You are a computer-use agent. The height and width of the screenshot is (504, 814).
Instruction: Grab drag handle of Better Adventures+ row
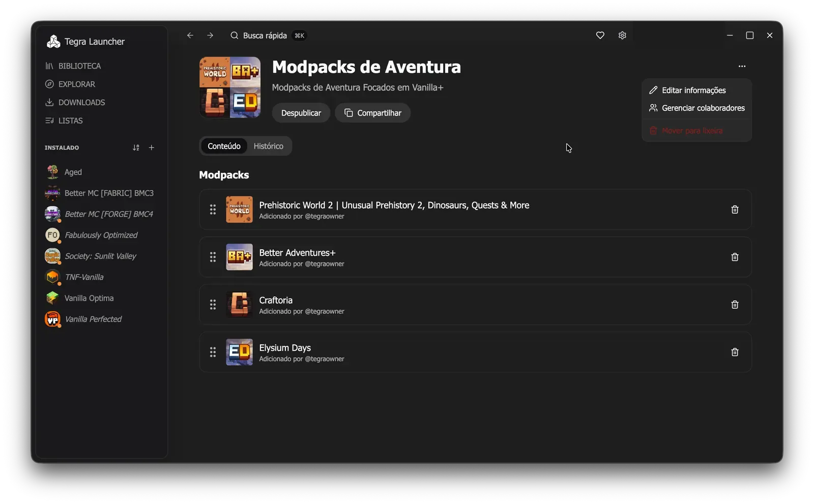click(213, 257)
